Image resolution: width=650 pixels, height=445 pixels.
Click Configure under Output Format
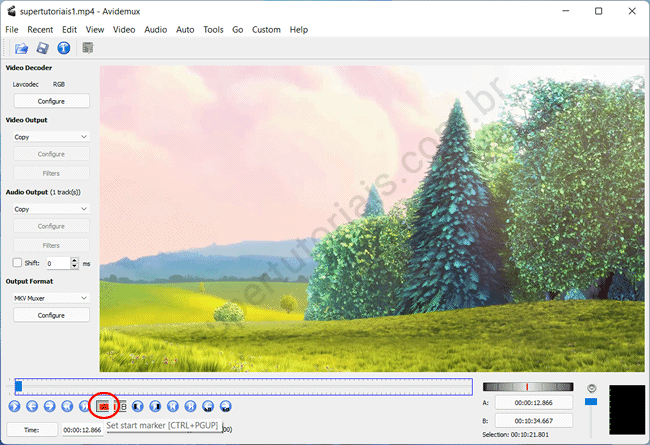click(51, 315)
